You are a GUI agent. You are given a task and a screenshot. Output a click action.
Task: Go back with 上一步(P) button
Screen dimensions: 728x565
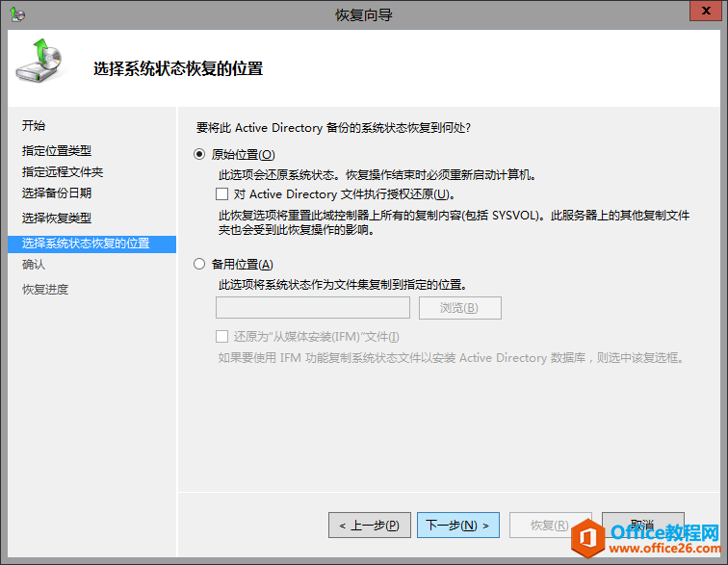[x=370, y=526]
